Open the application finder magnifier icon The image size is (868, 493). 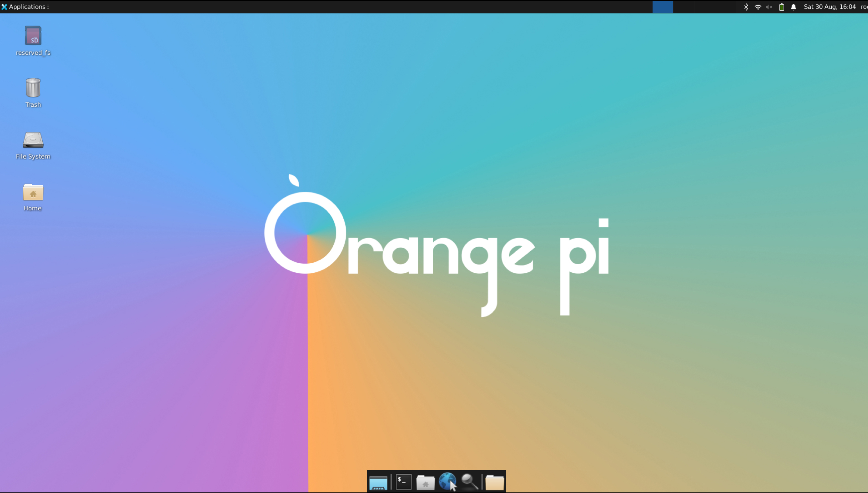click(x=470, y=482)
